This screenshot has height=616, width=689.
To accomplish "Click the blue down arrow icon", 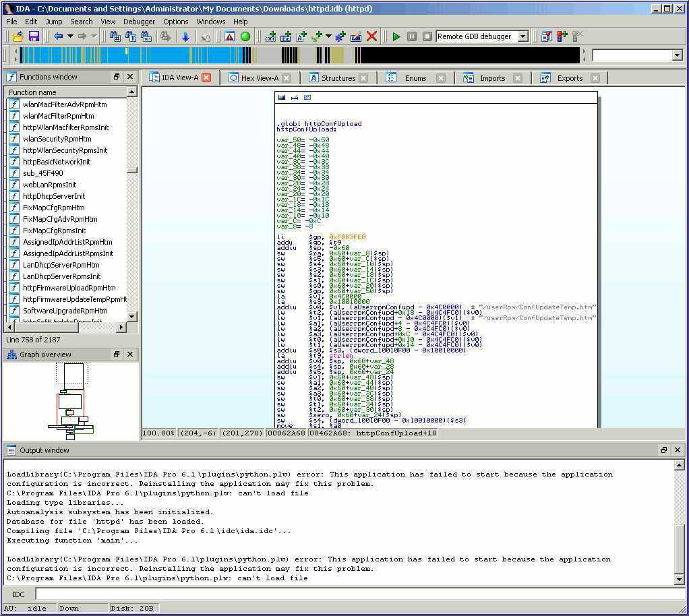I will tap(185, 36).
